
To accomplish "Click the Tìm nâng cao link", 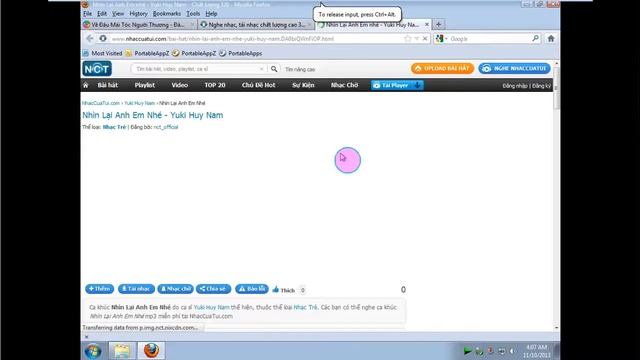I will click(x=300, y=69).
